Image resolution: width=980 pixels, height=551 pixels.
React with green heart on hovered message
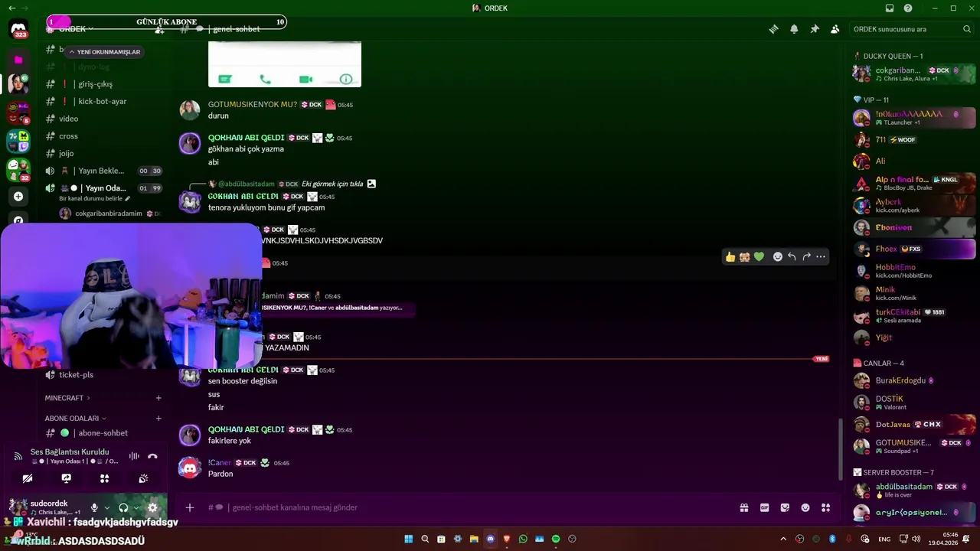tap(759, 256)
